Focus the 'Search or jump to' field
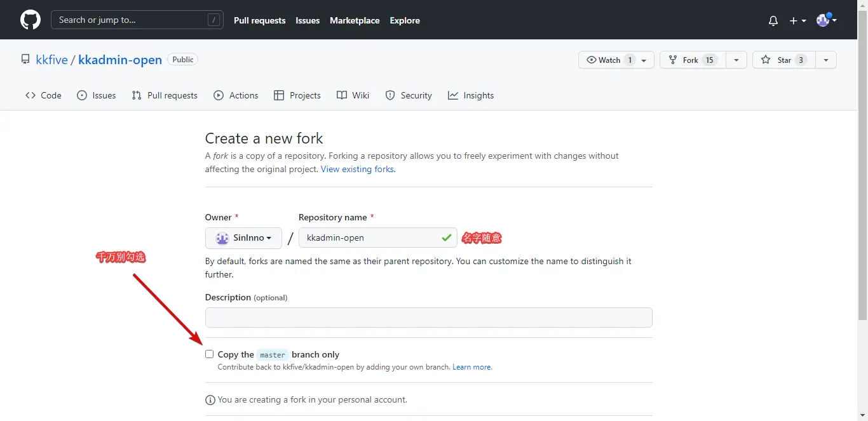 pyautogui.click(x=137, y=20)
